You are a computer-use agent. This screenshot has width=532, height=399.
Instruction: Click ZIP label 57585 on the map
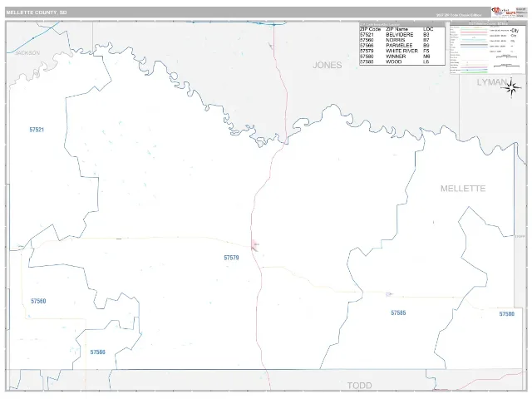pos(398,313)
